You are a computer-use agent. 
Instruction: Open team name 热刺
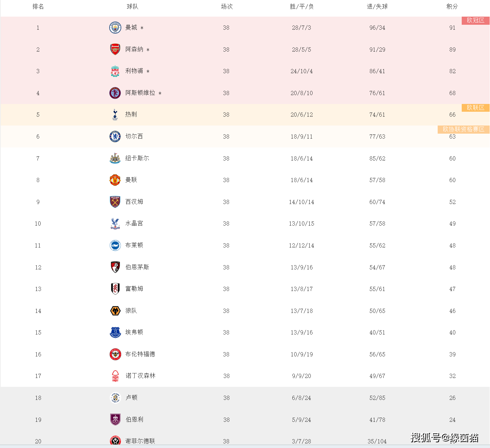pos(131,115)
